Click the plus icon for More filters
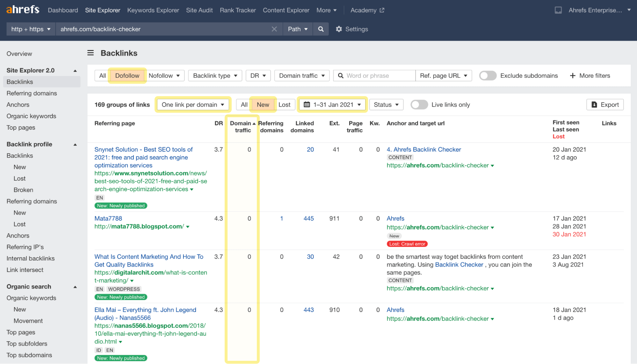 pyautogui.click(x=573, y=75)
